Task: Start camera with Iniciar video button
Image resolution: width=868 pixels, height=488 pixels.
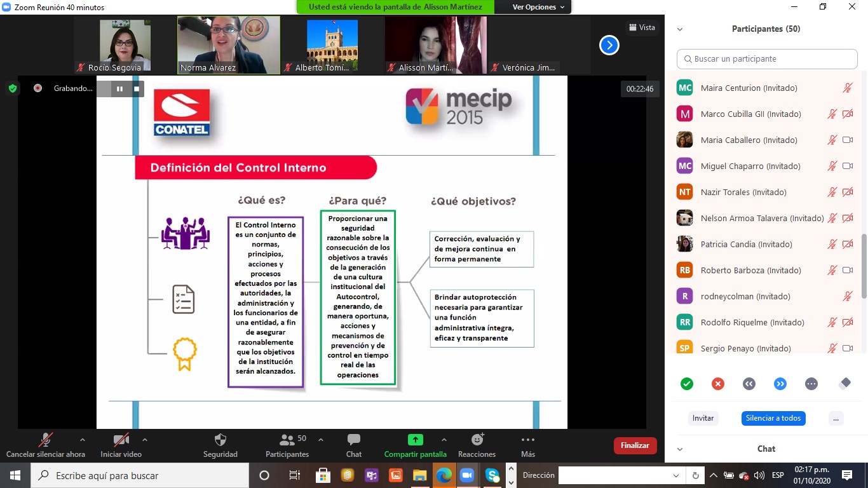Action: [x=121, y=445]
